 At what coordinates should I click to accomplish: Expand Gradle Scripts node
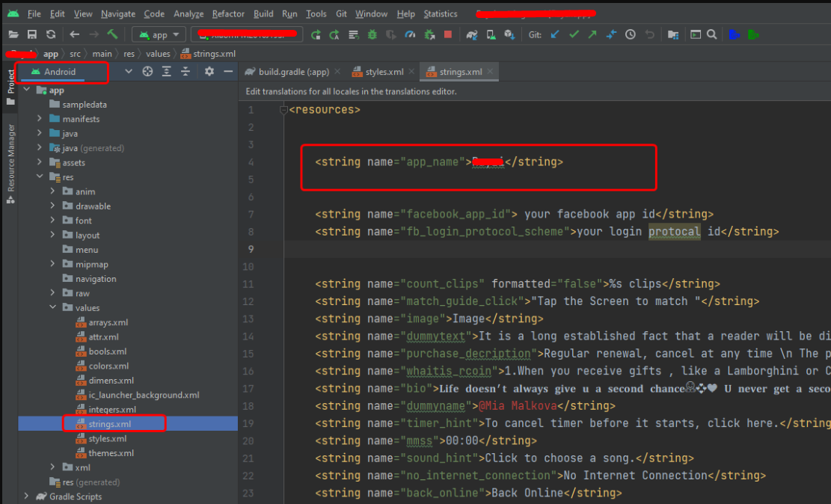(x=27, y=497)
